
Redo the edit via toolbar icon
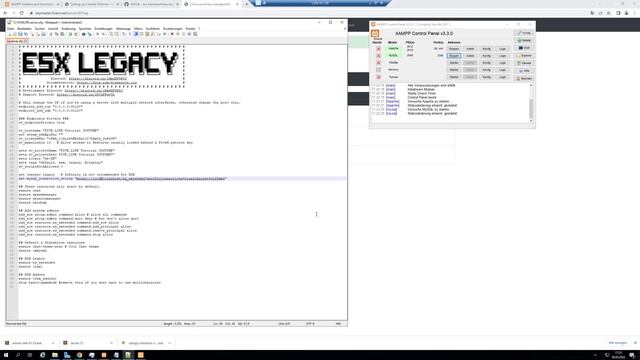tap(76, 34)
